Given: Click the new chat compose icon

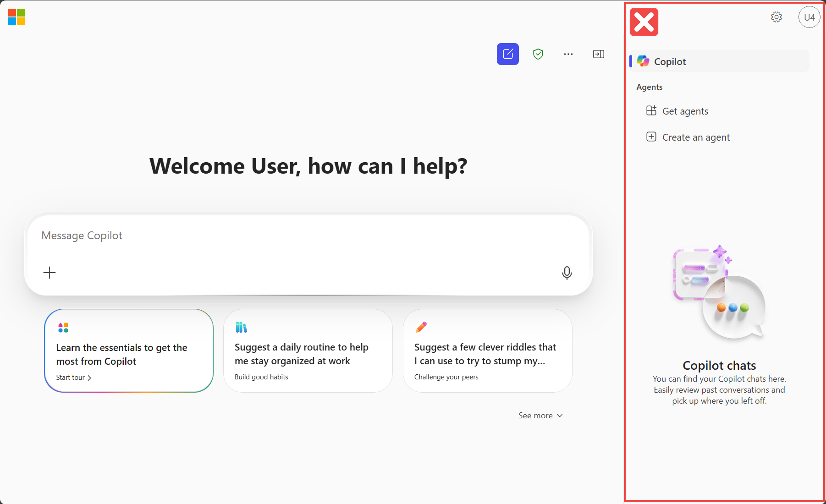Looking at the screenshot, I should click(507, 54).
